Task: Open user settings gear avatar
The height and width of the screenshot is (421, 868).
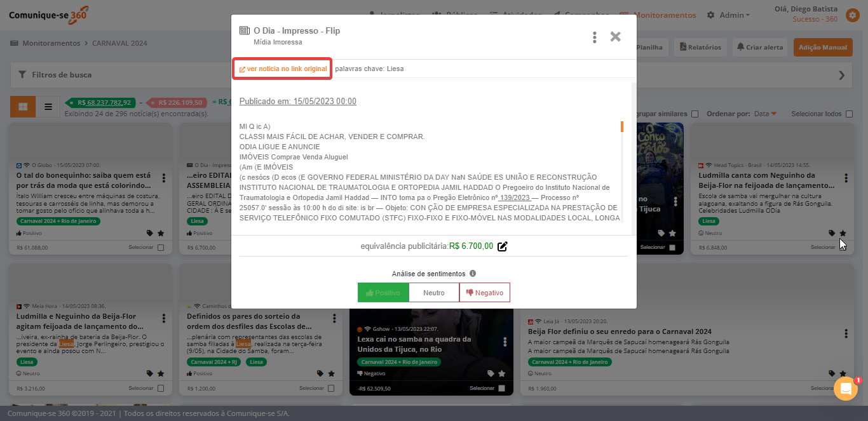Action: tap(852, 15)
